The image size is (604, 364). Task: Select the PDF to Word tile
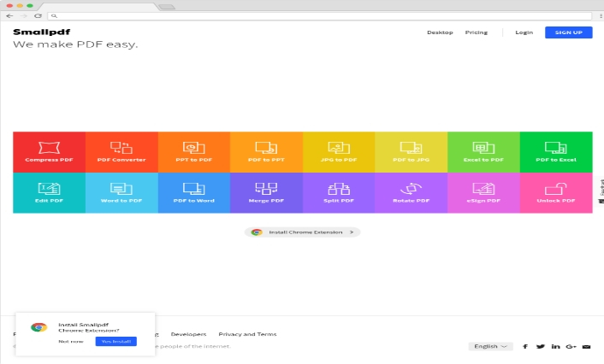[193, 193]
